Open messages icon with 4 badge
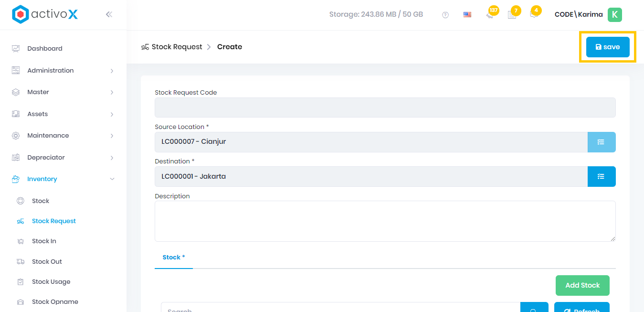Viewport: 644px width, 312px height. (534, 14)
